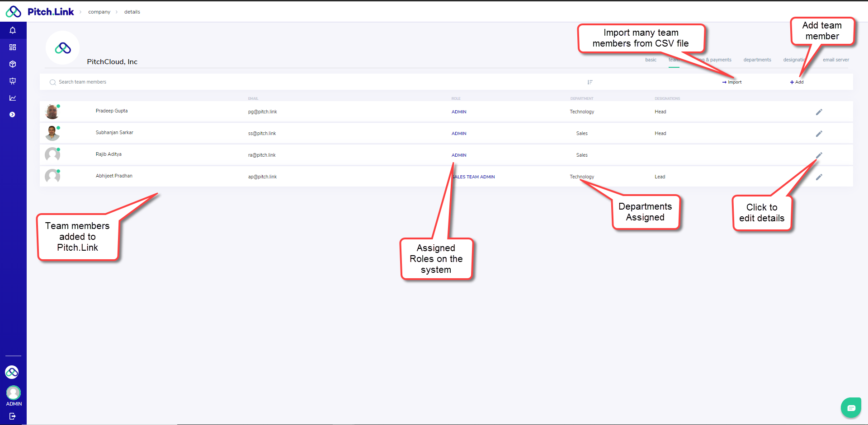Expand the sidebar with arrow button
This screenshot has width=868, height=425.
pos(13,115)
